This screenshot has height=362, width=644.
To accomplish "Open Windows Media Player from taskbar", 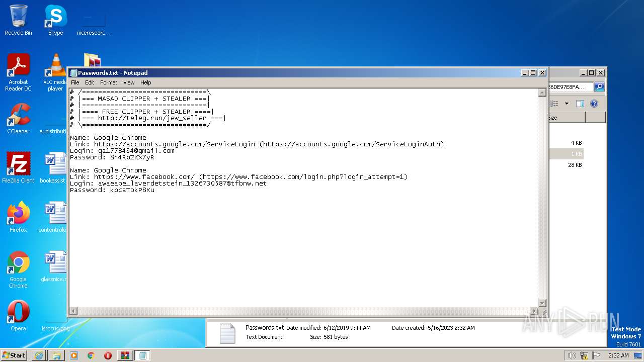I will pos(74,355).
